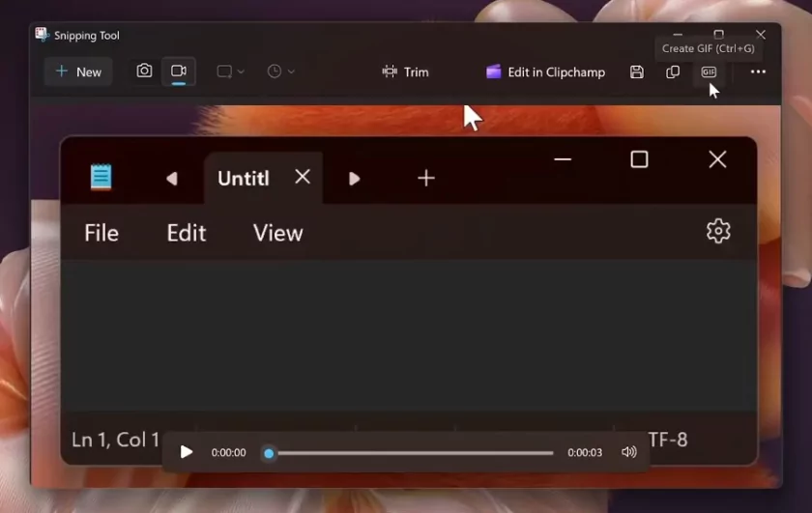Switch to Snip camera mode
The image size is (812, 513).
144,71
